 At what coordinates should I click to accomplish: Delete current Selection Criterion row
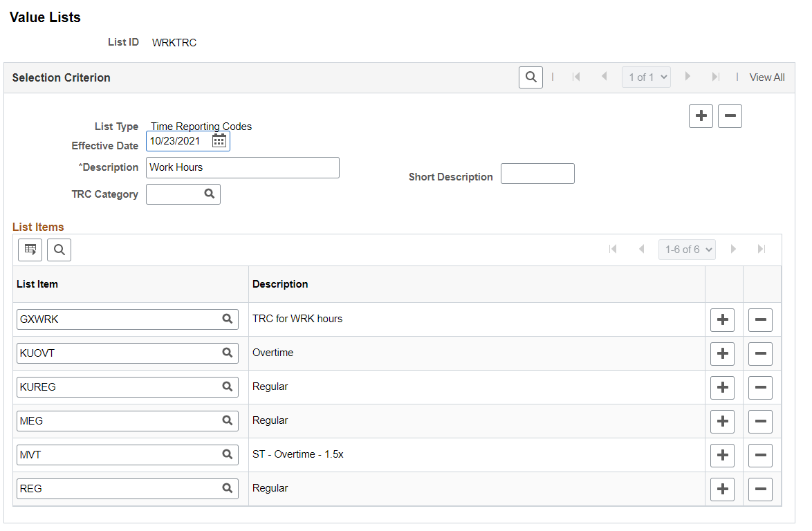click(730, 115)
